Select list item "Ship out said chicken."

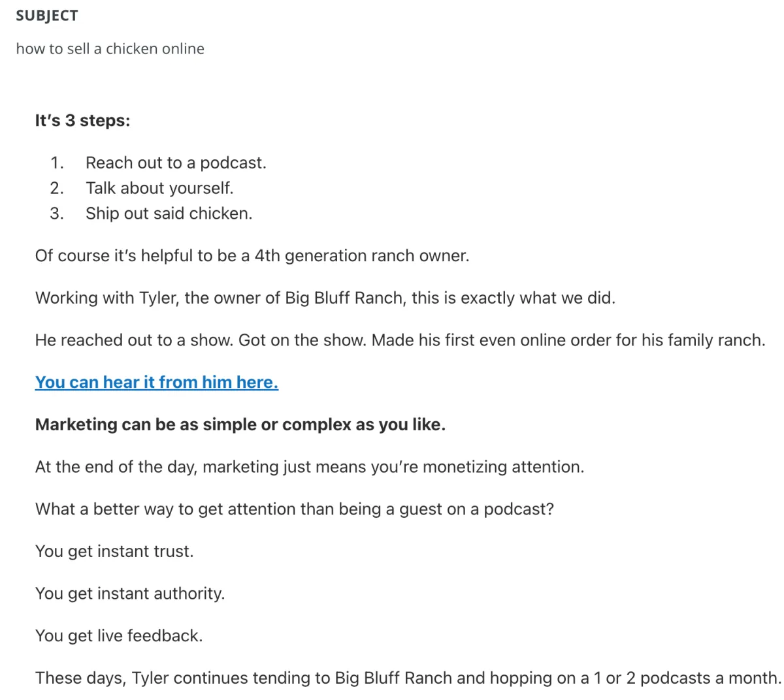click(169, 214)
